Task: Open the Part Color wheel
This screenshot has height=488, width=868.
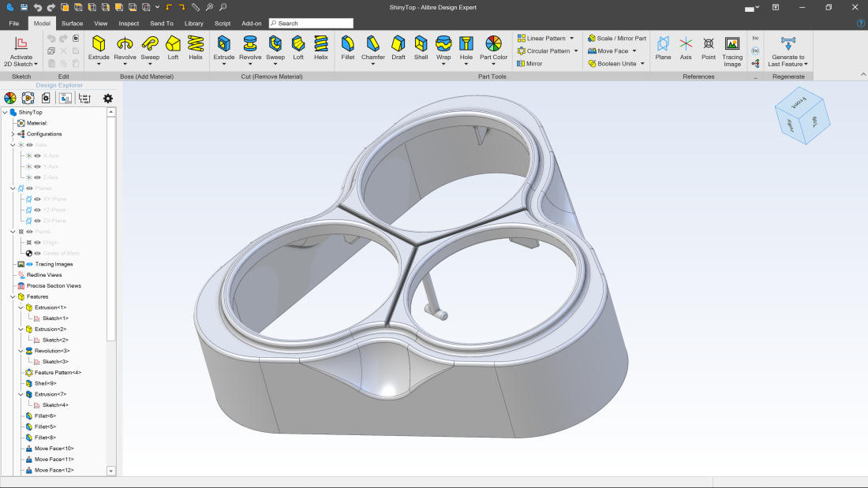Action: pos(493,43)
